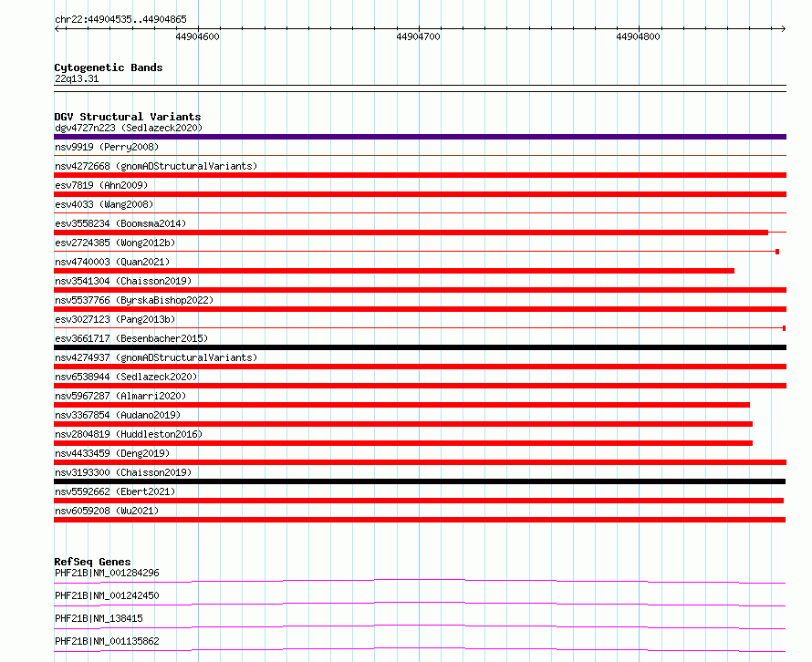Click the dgv4727n223 (Sedlazeck2020) variant label
The height and width of the screenshot is (662, 812).
pyautogui.click(x=129, y=128)
